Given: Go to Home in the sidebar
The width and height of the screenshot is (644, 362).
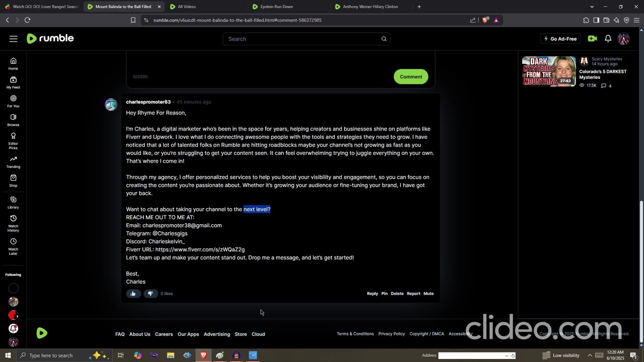Looking at the screenshot, I should click(13, 64).
